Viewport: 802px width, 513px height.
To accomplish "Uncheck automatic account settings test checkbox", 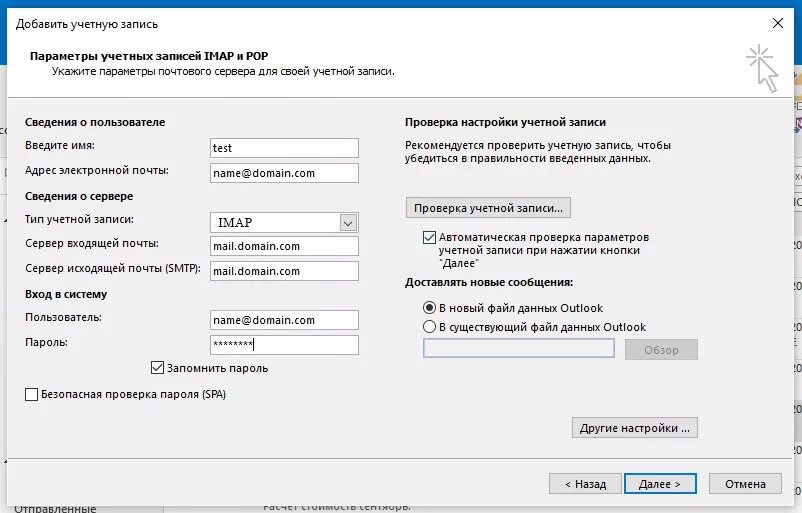I will coord(429,237).
